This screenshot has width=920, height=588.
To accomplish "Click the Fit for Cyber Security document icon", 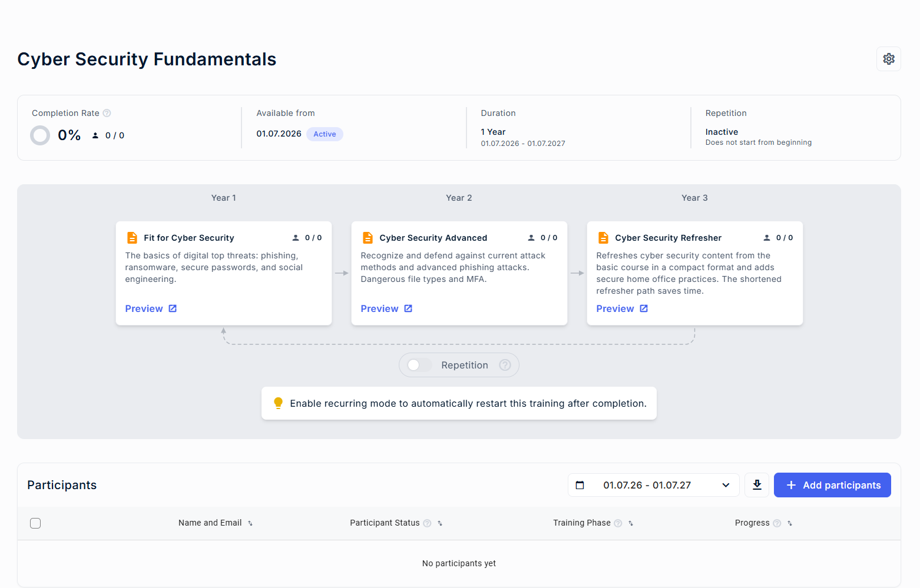I will tap(132, 238).
